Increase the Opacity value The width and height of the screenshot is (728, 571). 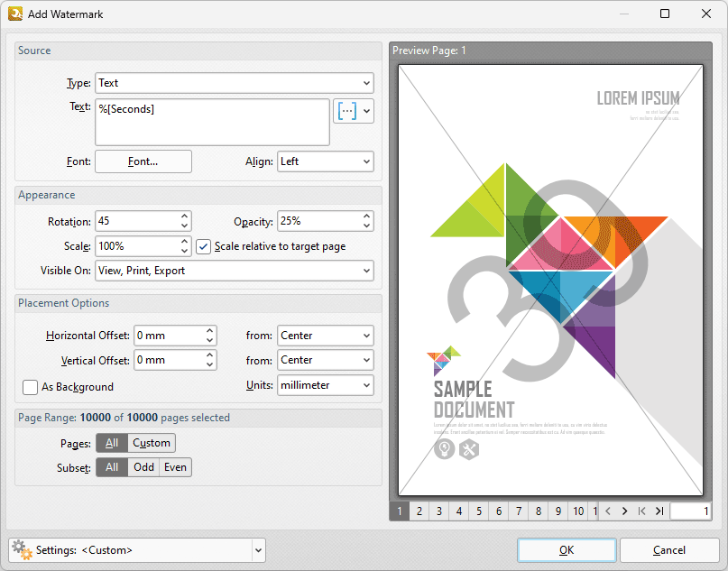click(x=367, y=216)
